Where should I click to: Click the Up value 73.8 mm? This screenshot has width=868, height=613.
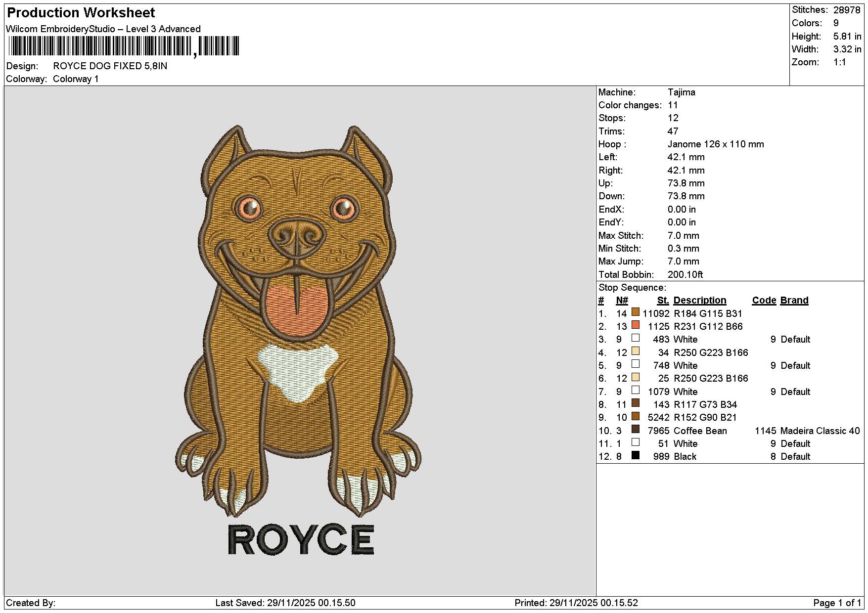686,183
